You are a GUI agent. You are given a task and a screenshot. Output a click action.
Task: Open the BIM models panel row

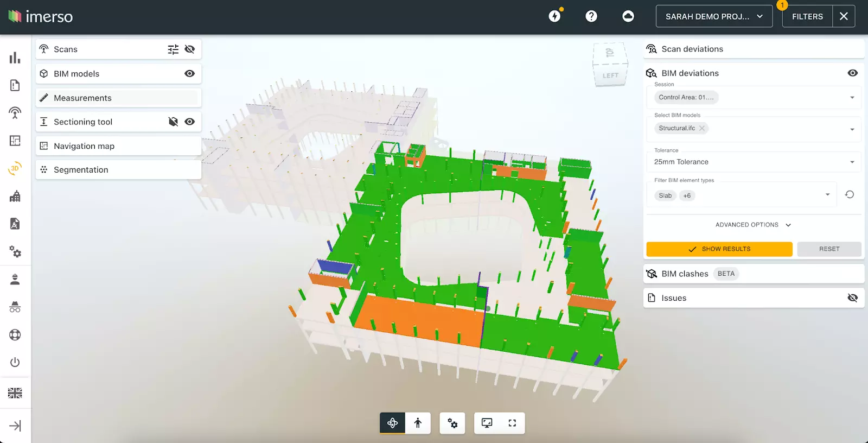tap(118, 73)
